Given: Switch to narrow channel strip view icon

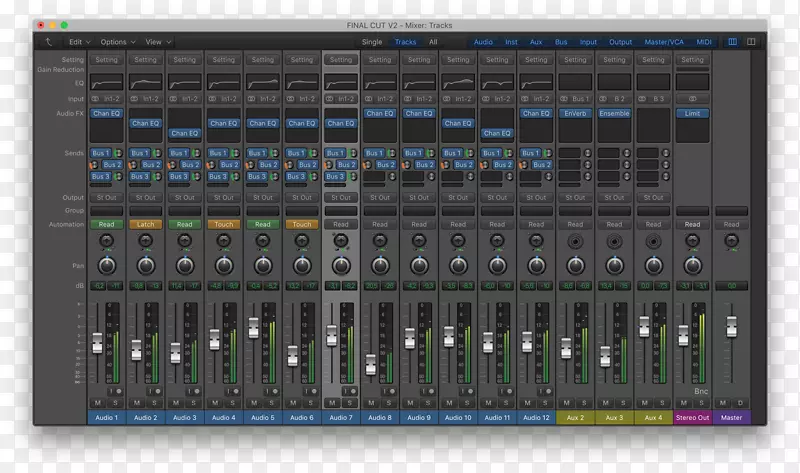Looking at the screenshot, I should point(732,42).
